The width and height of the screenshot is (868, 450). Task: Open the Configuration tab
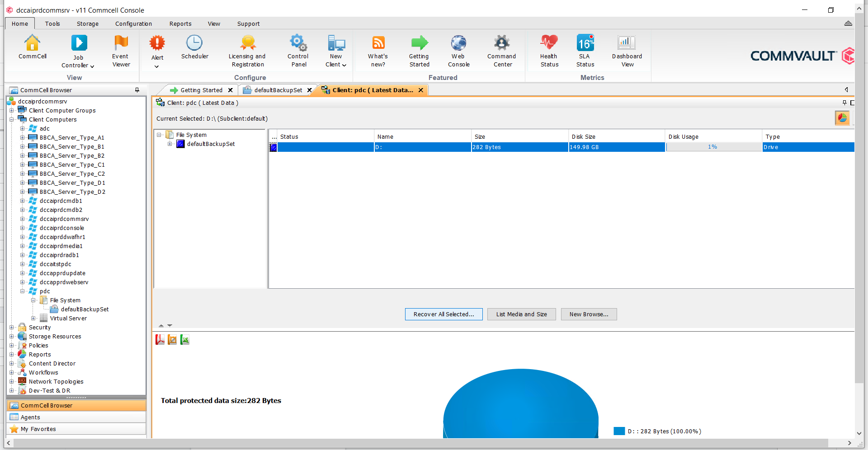point(133,23)
